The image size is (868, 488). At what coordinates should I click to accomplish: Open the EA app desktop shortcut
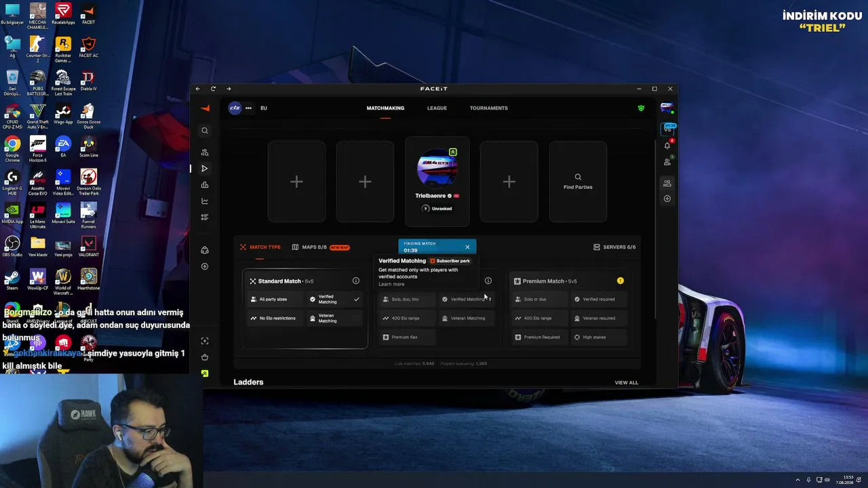(63, 146)
